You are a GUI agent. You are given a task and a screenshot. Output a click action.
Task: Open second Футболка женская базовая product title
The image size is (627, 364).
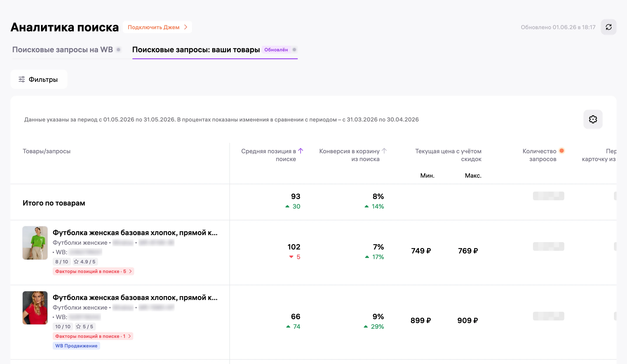(135, 298)
